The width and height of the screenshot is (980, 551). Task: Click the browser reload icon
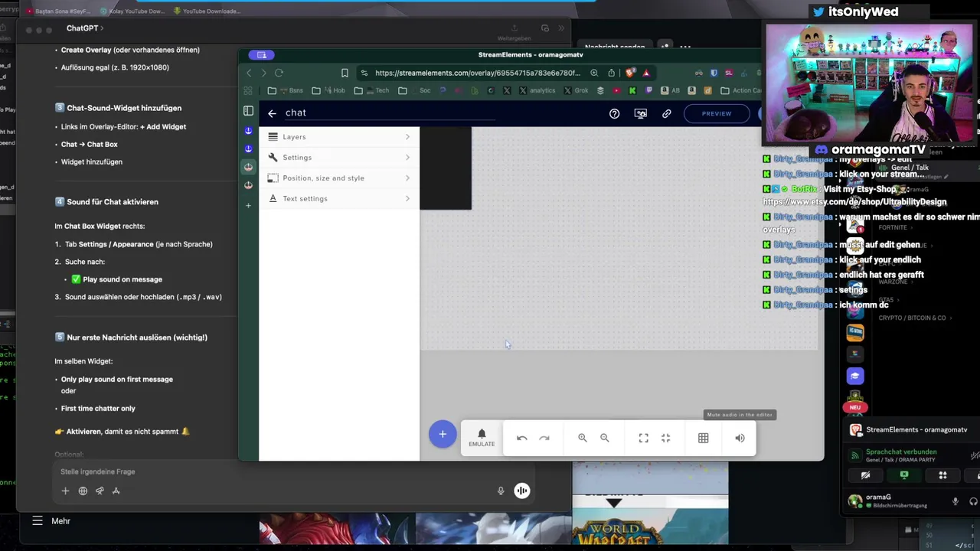(x=279, y=73)
